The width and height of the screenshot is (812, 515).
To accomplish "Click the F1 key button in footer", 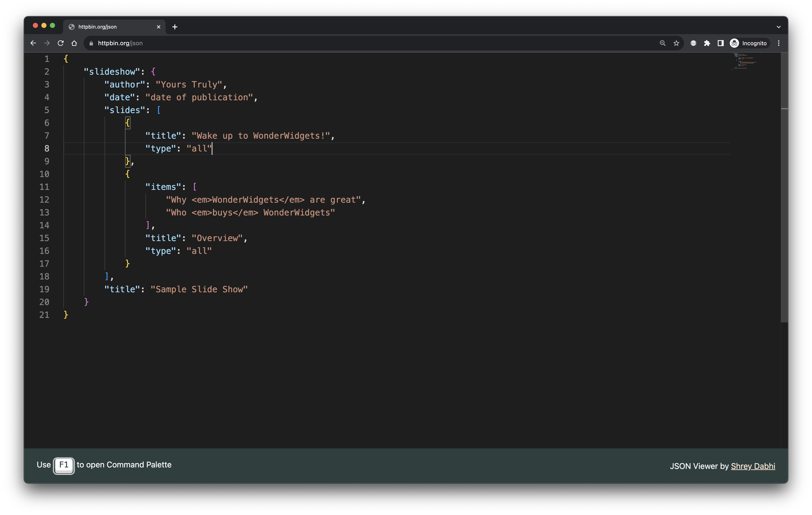I will pos(64,465).
